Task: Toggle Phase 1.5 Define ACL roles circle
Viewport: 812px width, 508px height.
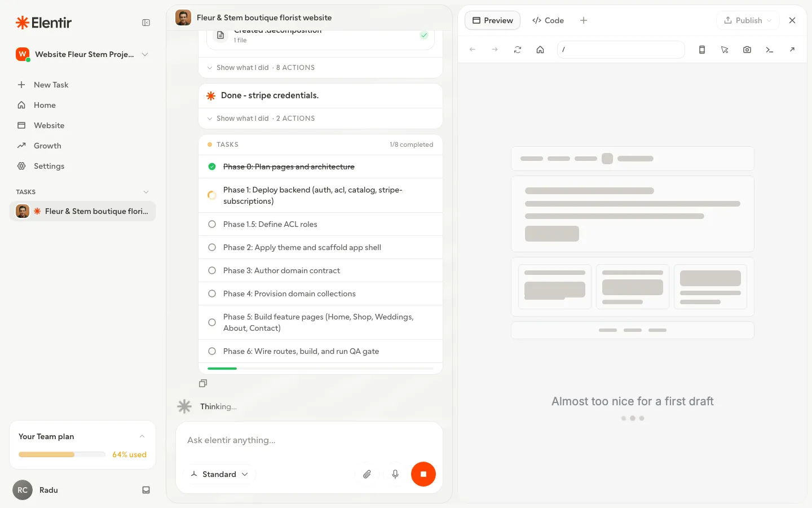Action: [x=212, y=224]
